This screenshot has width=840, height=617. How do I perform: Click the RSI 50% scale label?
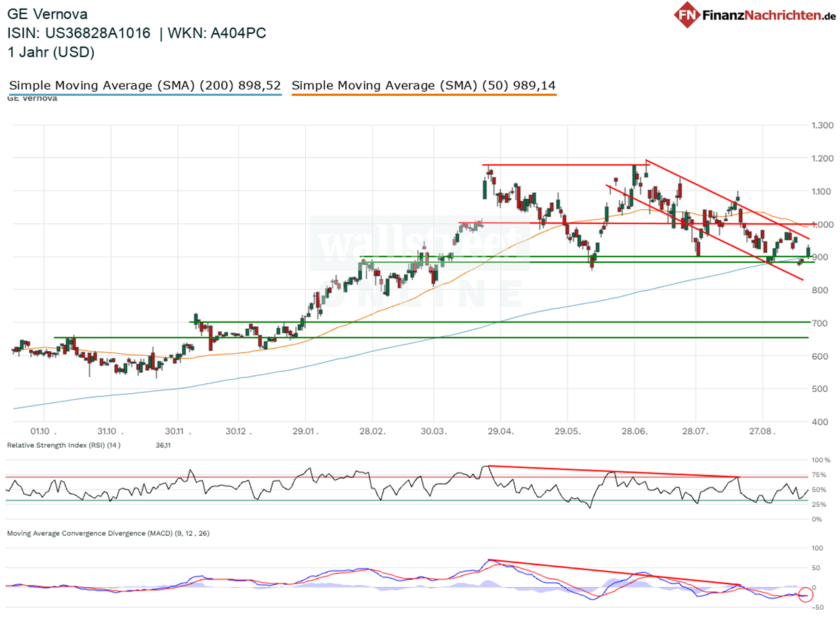click(820, 490)
